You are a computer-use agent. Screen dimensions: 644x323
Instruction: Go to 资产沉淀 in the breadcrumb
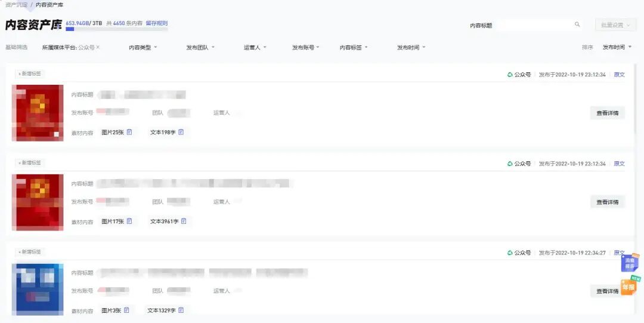point(16,5)
